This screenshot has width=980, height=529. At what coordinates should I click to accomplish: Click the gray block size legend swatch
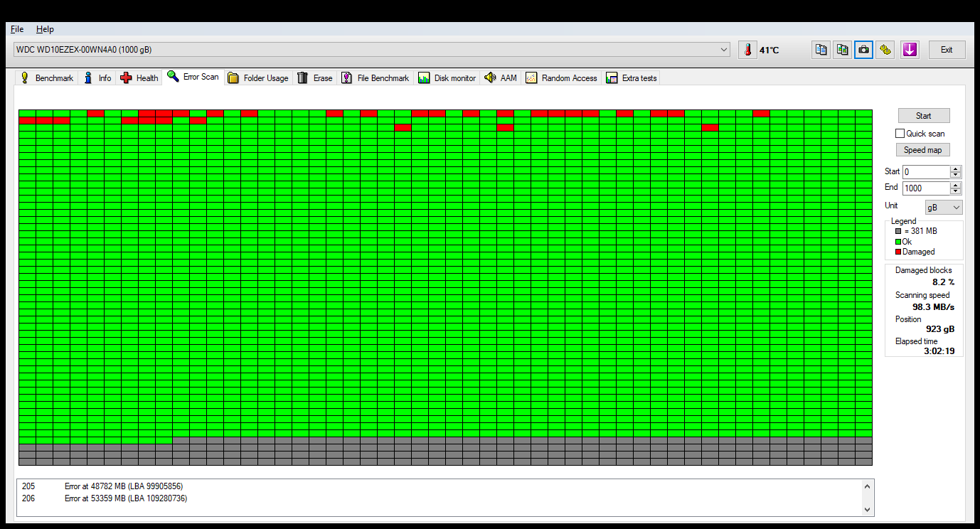click(898, 231)
